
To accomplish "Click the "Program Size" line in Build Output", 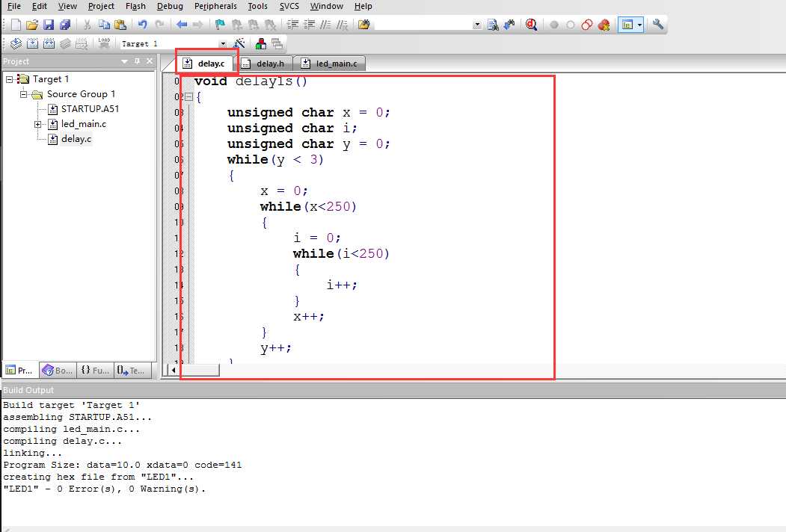I will [x=123, y=465].
